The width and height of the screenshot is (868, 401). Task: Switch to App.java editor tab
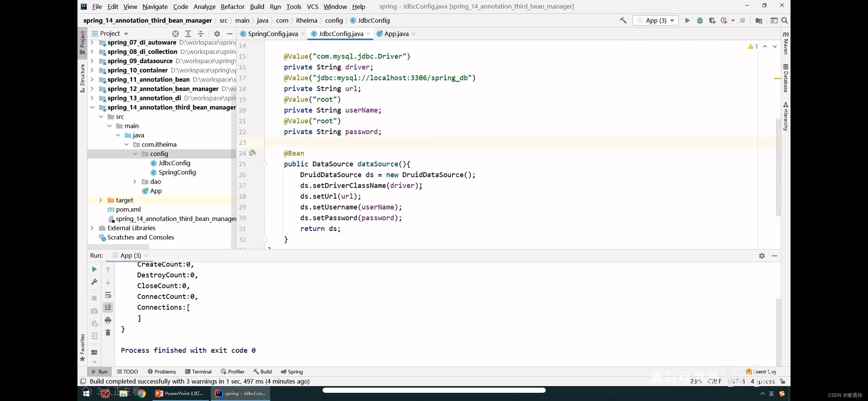point(396,34)
